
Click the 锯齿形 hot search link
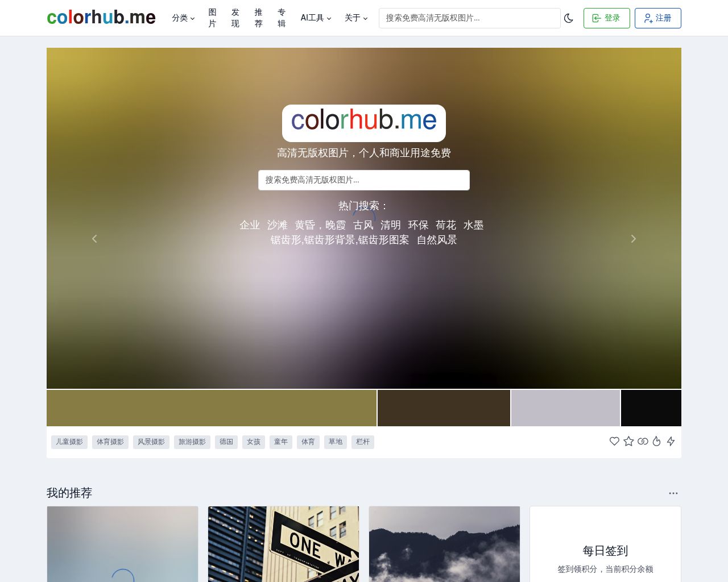coord(340,240)
